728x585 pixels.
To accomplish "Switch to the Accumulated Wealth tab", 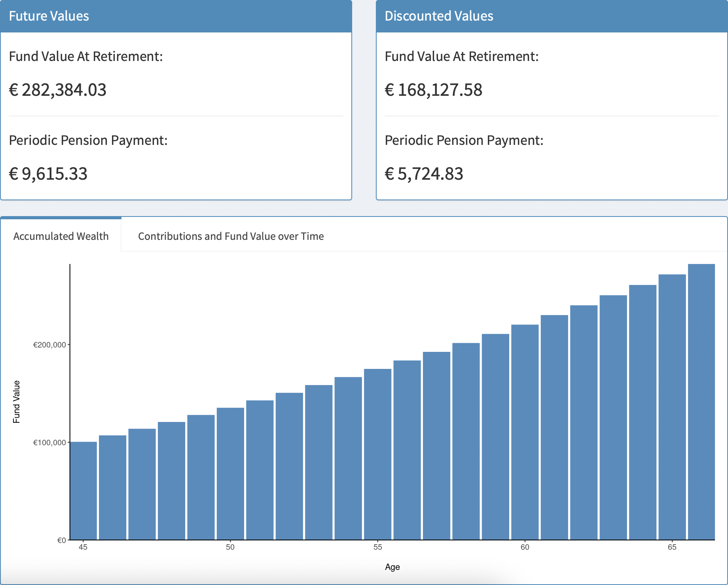I will pyautogui.click(x=61, y=236).
